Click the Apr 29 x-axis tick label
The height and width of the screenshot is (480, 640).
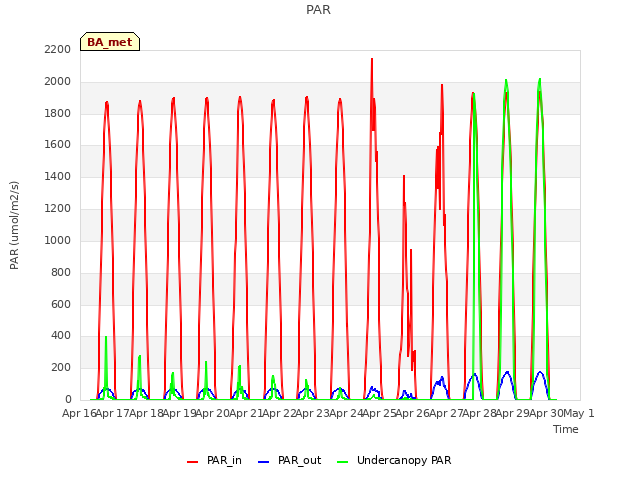(x=513, y=413)
